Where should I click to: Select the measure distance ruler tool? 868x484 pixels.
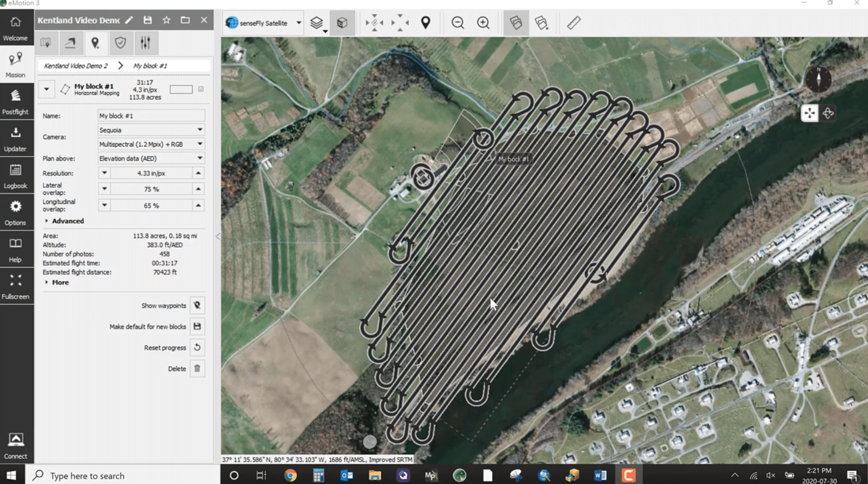[573, 23]
